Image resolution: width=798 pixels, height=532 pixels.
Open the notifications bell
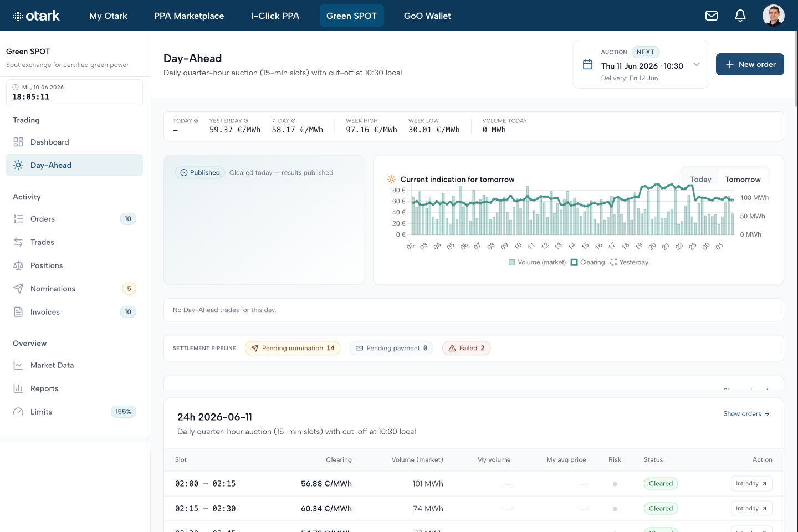[x=740, y=16]
